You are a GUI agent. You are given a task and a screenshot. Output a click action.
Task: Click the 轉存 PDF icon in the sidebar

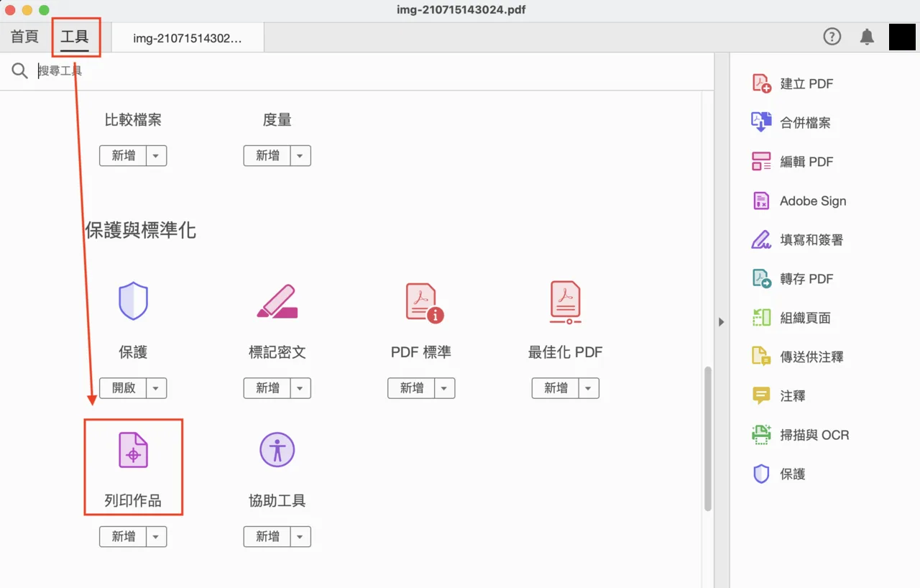[x=761, y=278]
